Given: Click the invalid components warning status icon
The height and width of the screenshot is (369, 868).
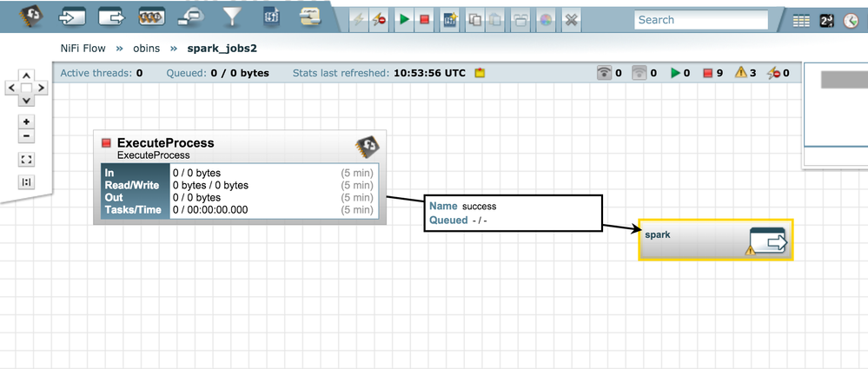Looking at the screenshot, I should 740,72.
